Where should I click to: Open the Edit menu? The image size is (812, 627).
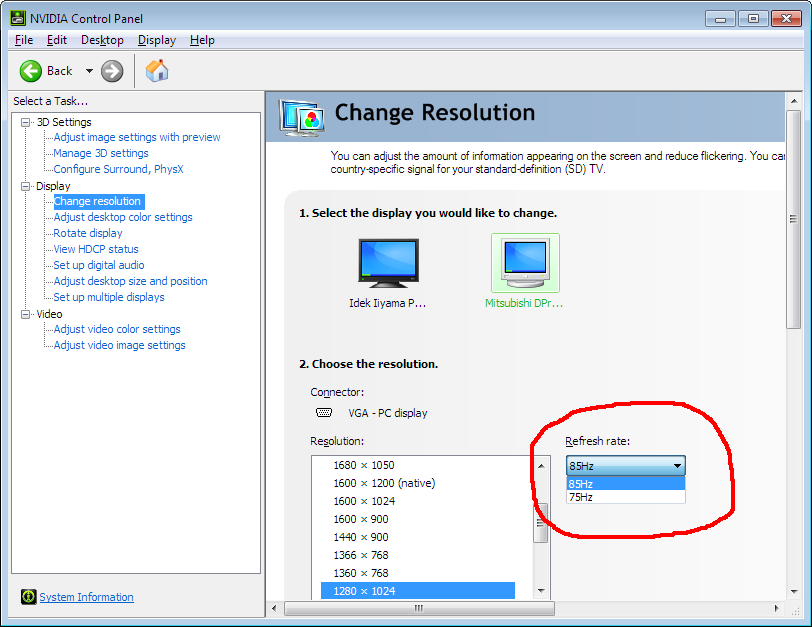pyautogui.click(x=56, y=40)
